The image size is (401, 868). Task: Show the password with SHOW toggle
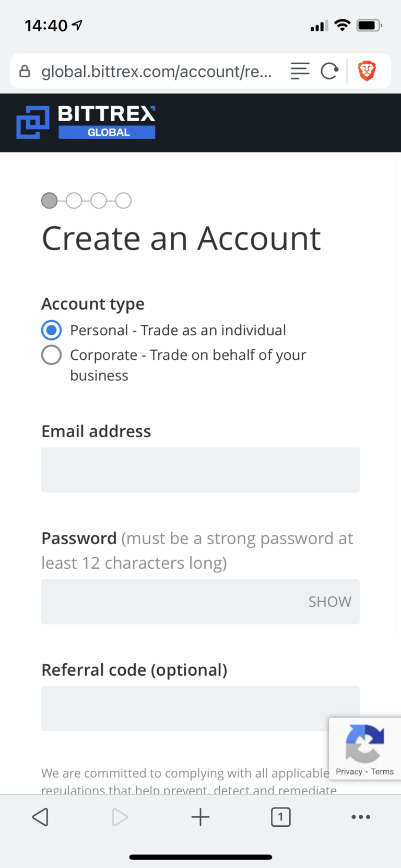[329, 602]
